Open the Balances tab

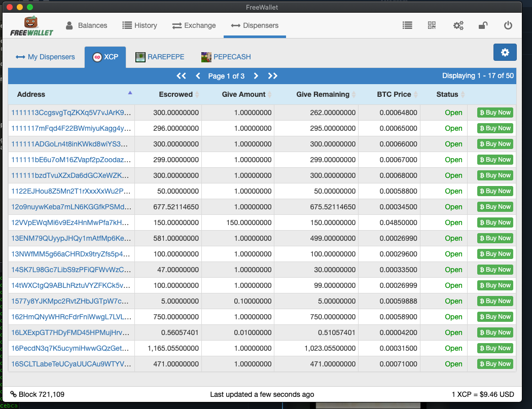(x=86, y=25)
